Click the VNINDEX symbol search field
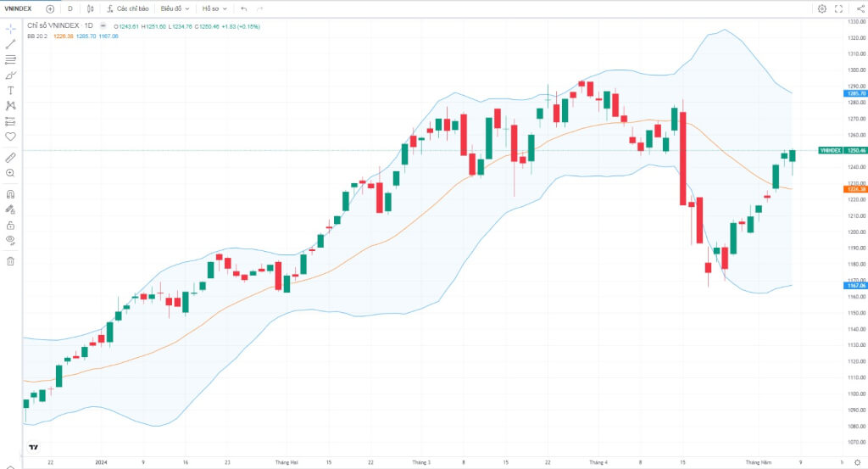Screen dimensions: 868x469 click(19, 8)
